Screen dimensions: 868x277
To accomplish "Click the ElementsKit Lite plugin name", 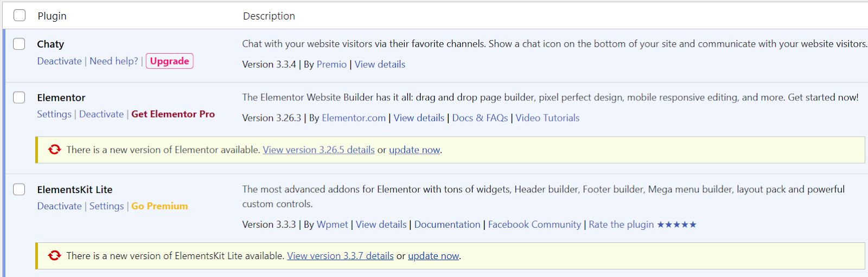I will 75,190.
